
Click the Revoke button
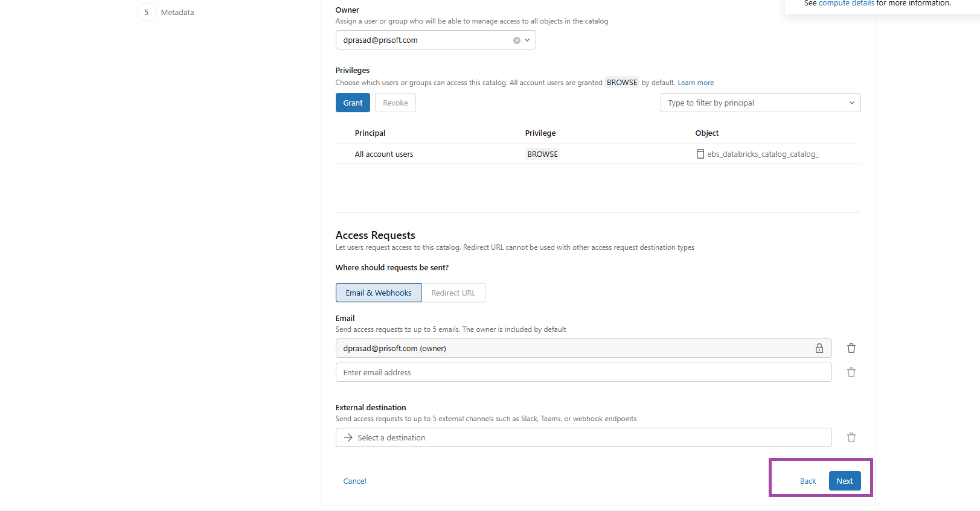[395, 103]
